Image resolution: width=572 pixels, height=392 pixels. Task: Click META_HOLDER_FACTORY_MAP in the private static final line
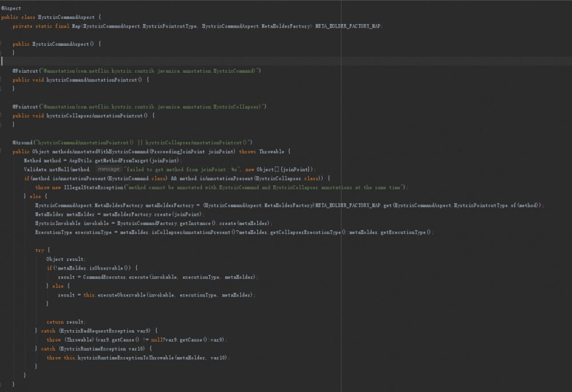(x=348, y=26)
